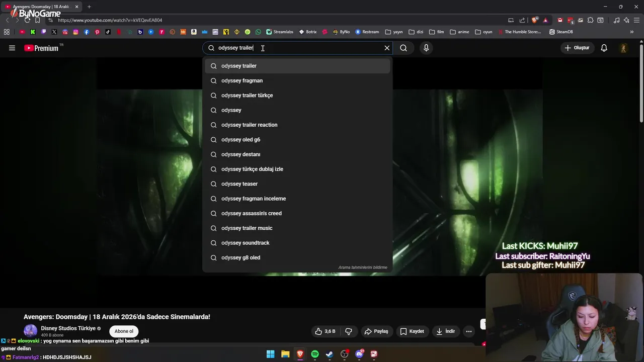Expand the 'yayın' bookmarks folder
644x362 pixels.
(x=394, y=32)
